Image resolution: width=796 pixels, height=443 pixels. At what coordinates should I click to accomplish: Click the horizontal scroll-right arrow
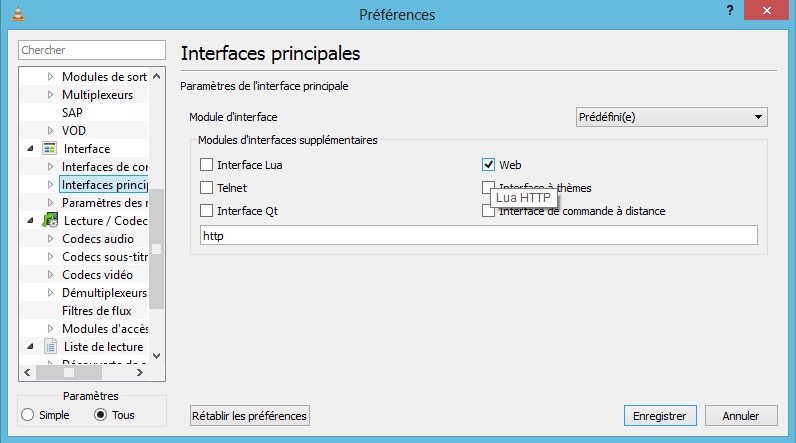(140, 372)
